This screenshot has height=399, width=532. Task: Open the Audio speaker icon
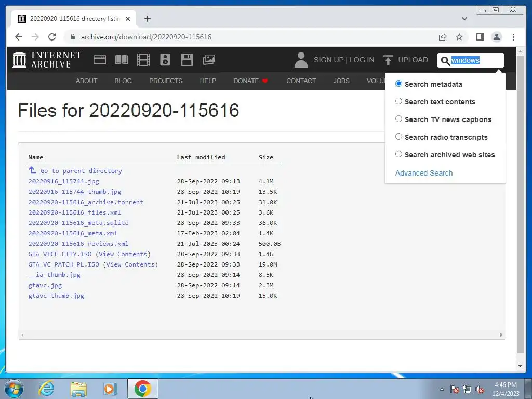165,60
